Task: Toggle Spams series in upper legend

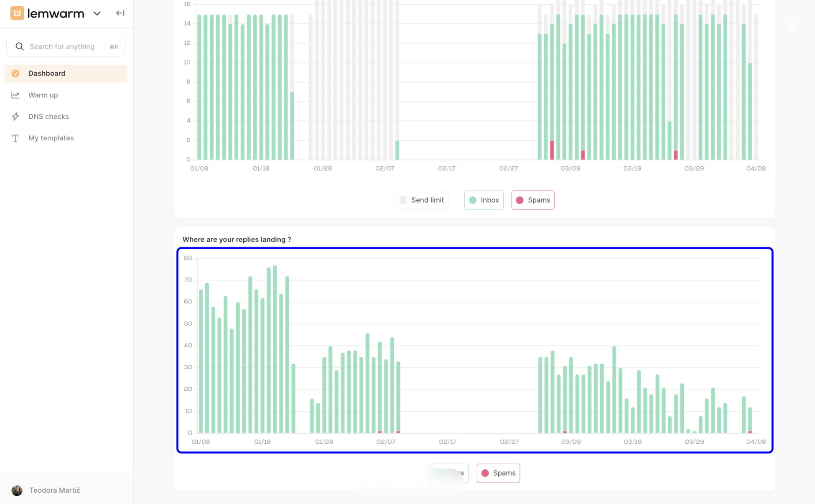Action: click(x=533, y=200)
